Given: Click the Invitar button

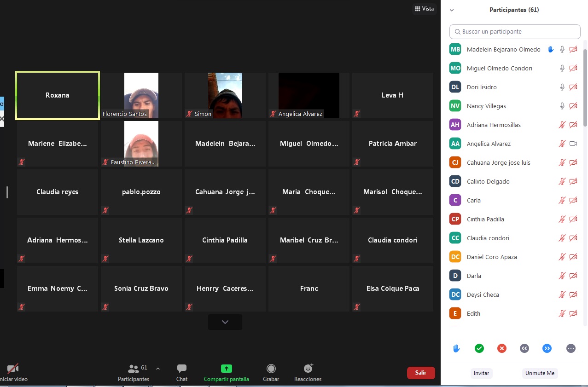Looking at the screenshot, I should [x=481, y=373].
